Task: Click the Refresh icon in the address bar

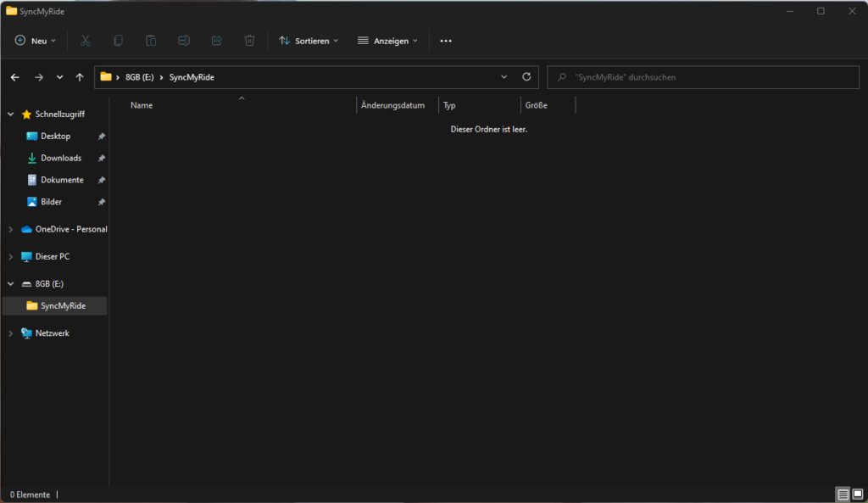Action: 526,76
